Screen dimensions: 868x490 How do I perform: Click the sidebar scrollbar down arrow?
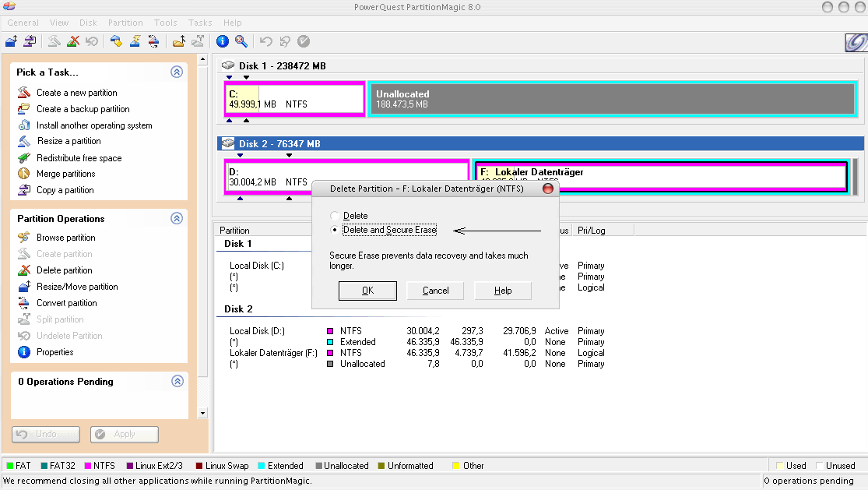(x=202, y=413)
